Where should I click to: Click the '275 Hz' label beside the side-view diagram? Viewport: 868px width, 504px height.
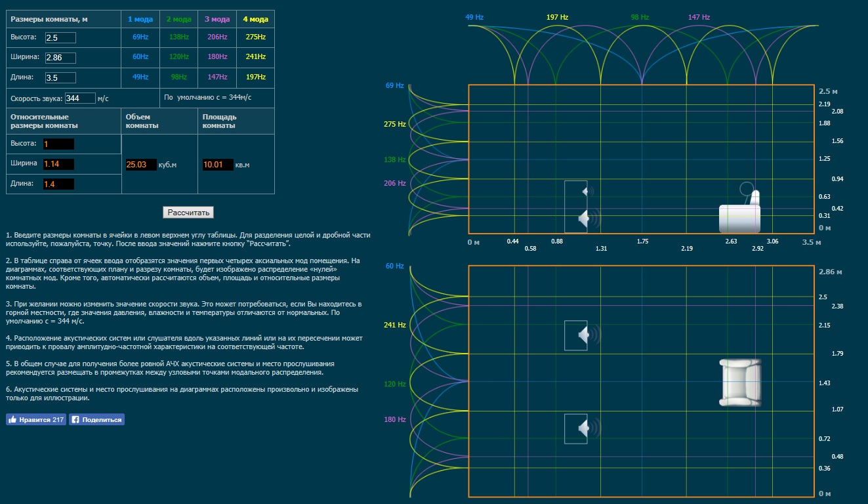395,123
